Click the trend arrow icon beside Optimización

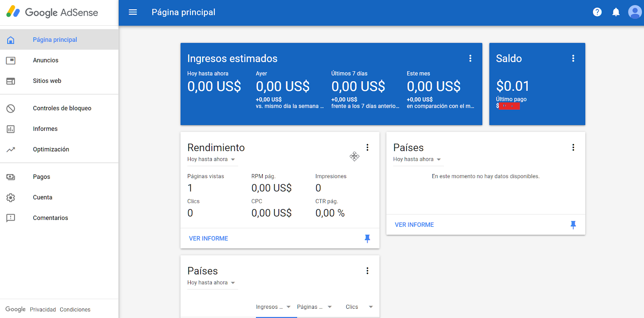(x=11, y=149)
